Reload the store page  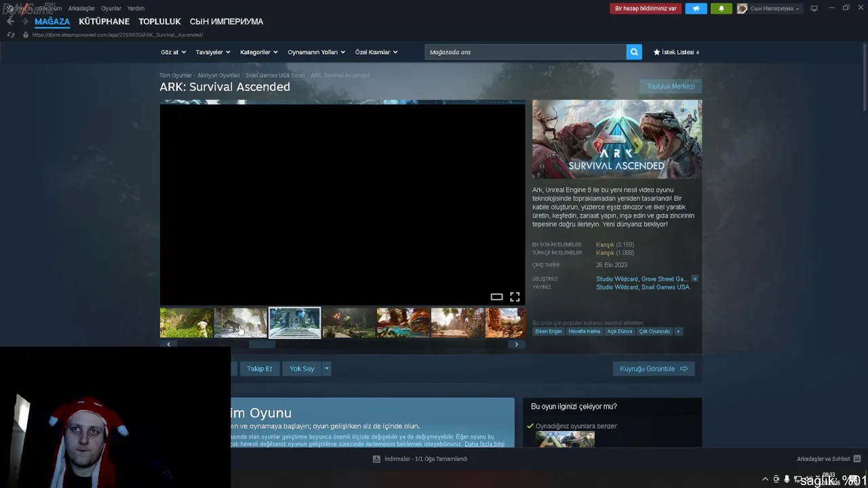click(11, 35)
